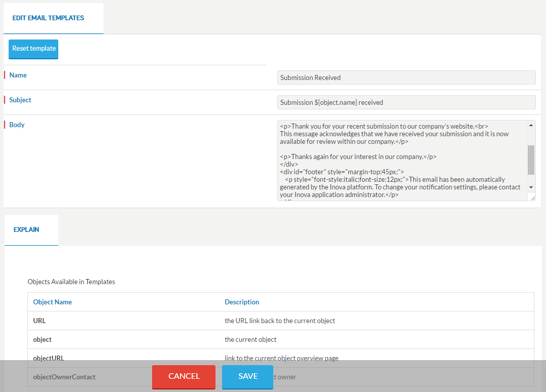Click 'link to the current object overview page'
The image size is (546, 392).
pos(281,358)
